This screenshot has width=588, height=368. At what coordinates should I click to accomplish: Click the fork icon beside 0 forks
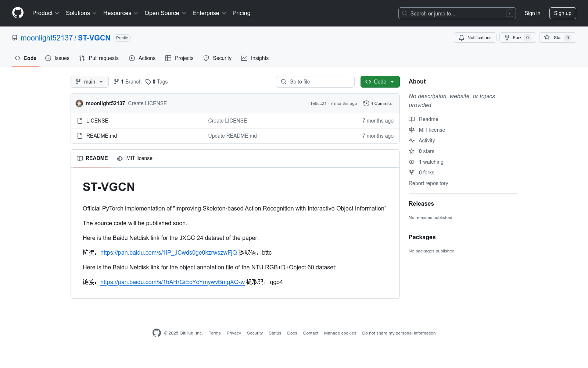(412, 173)
